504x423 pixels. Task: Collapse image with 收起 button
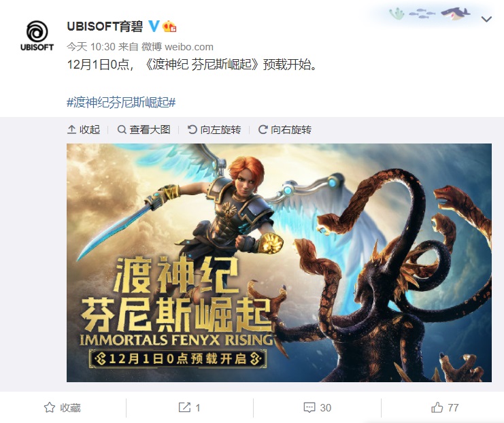click(84, 129)
